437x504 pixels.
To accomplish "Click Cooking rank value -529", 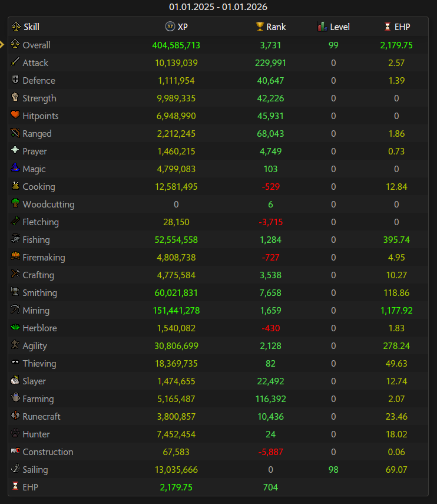I will [271, 187].
